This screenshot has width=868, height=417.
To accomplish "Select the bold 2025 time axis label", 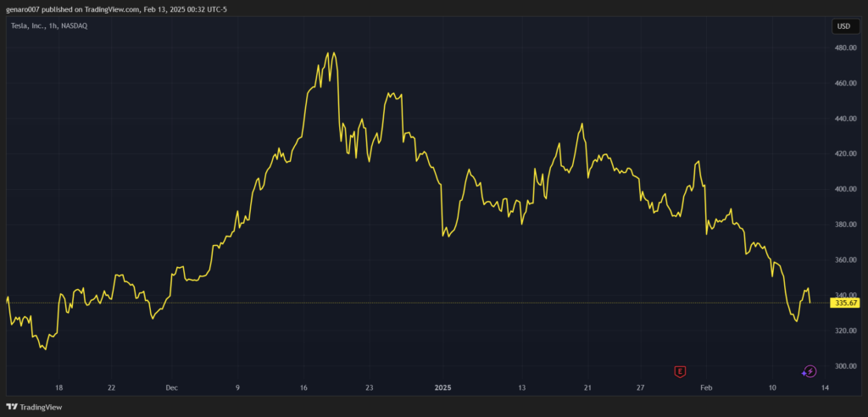I will tap(442, 387).
